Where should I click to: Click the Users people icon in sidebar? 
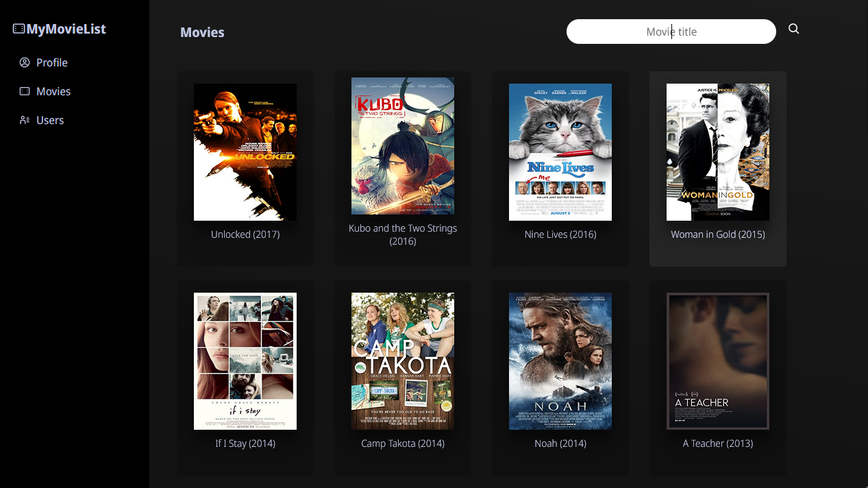pos(25,120)
